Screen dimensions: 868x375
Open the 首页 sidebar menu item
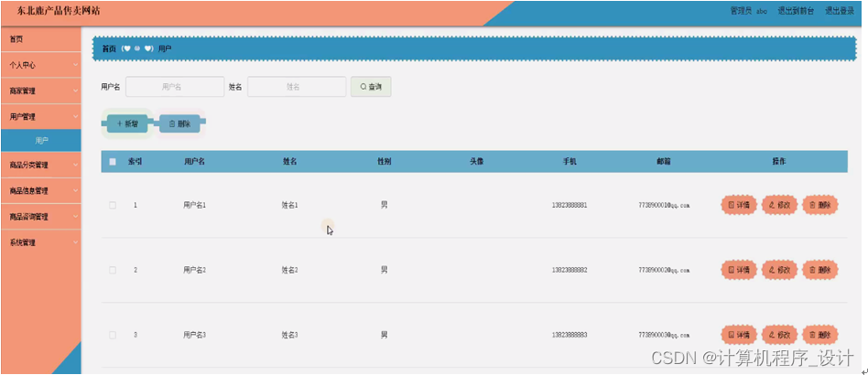41,39
